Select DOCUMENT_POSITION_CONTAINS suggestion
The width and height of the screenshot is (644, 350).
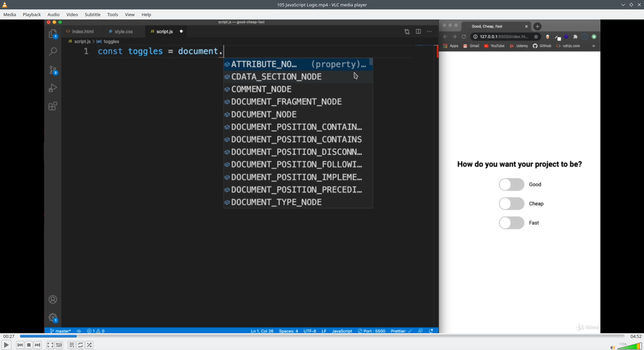298,139
